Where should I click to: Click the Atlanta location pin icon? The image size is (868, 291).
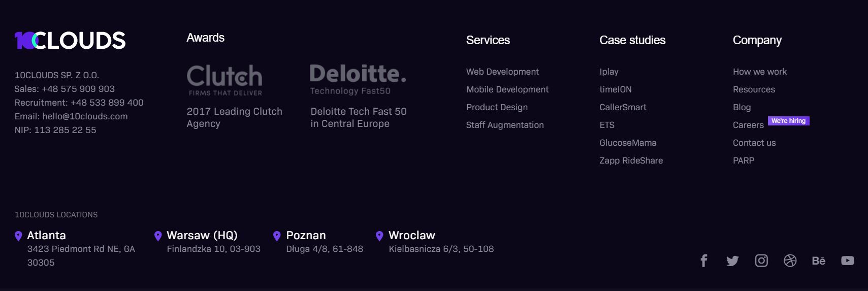[18, 236]
